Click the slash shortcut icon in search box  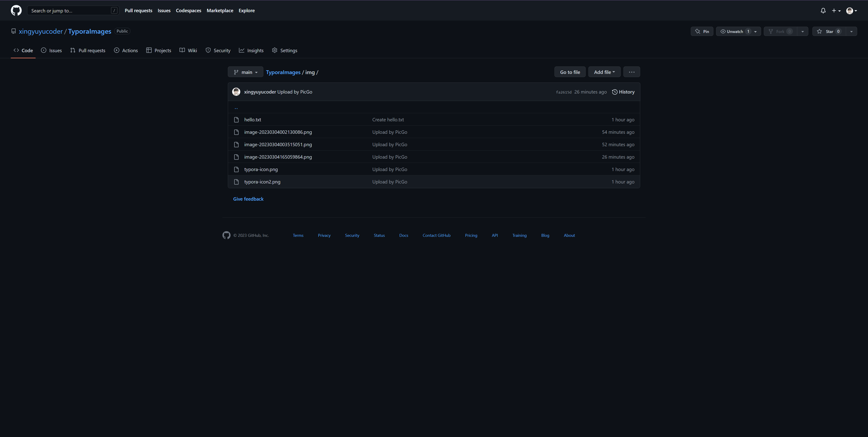(x=114, y=10)
